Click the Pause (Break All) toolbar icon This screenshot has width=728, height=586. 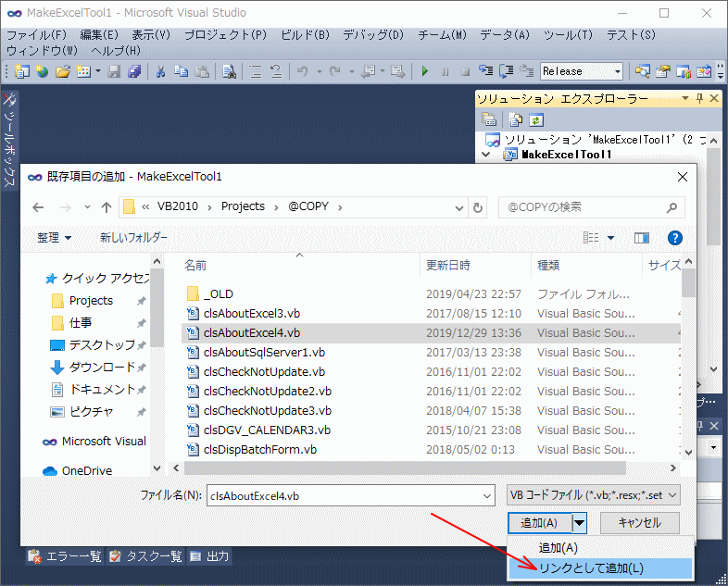tap(445, 71)
